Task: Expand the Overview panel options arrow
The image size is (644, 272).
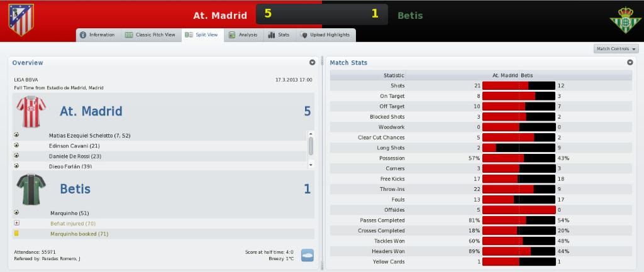Action: [312, 63]
